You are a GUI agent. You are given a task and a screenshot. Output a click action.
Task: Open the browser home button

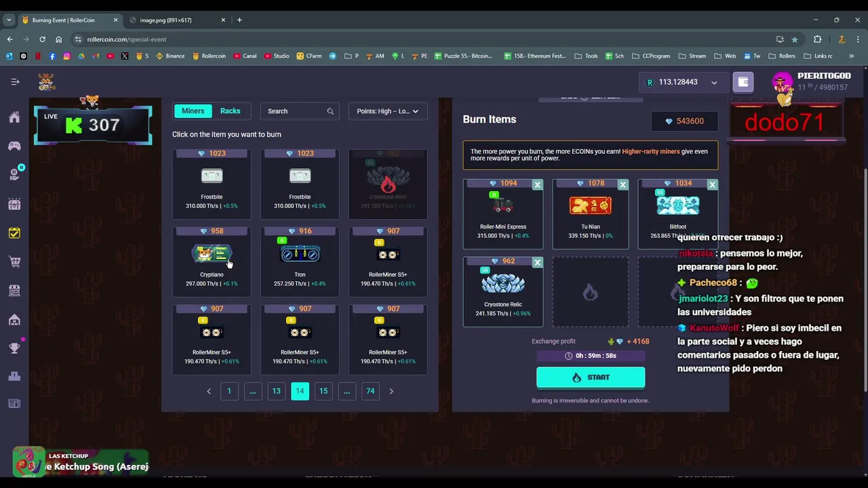[58, 39]
